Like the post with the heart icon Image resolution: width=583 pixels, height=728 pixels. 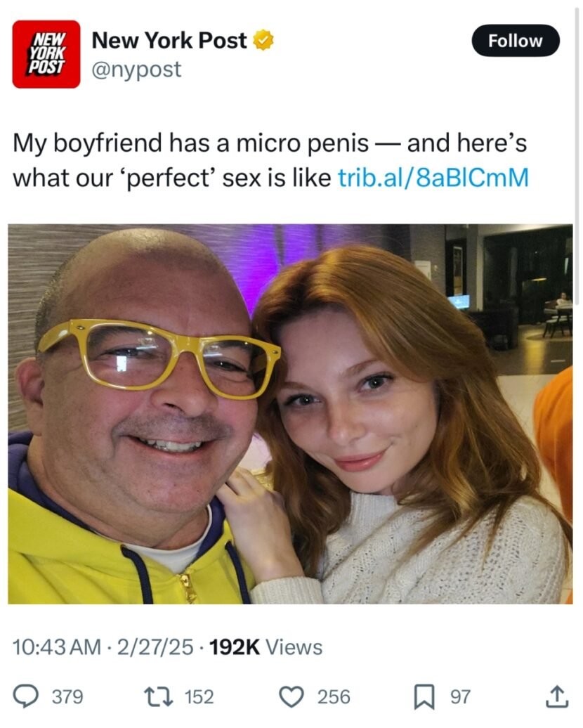tap(290, 696)
